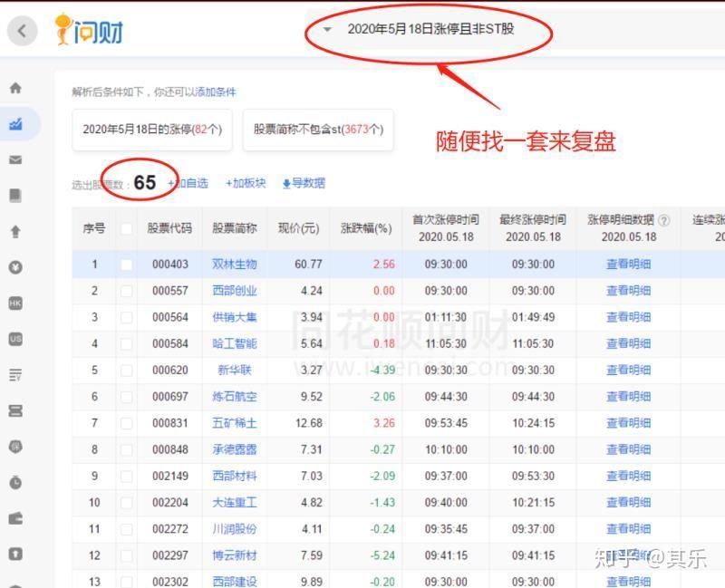
Task: Toggle the select-all checkbox in table header
Action: click(126, 229)
